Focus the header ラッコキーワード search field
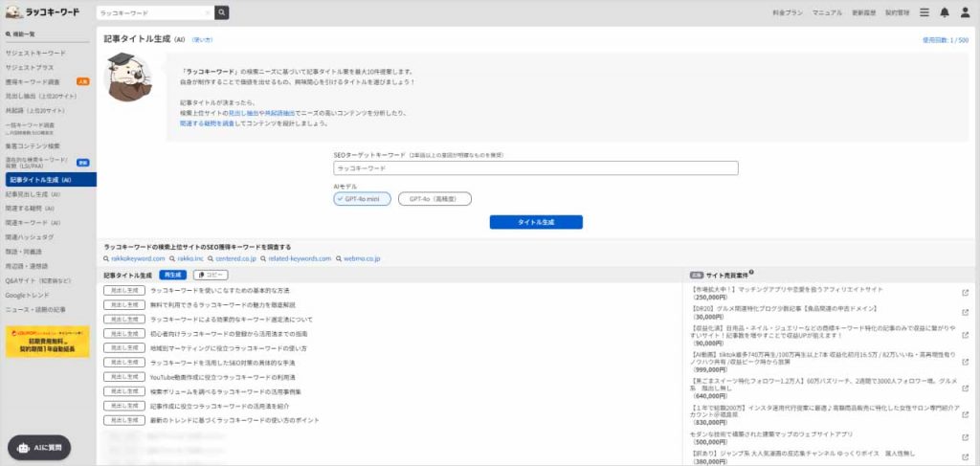The image size is (980, 466). coord(155,12)
